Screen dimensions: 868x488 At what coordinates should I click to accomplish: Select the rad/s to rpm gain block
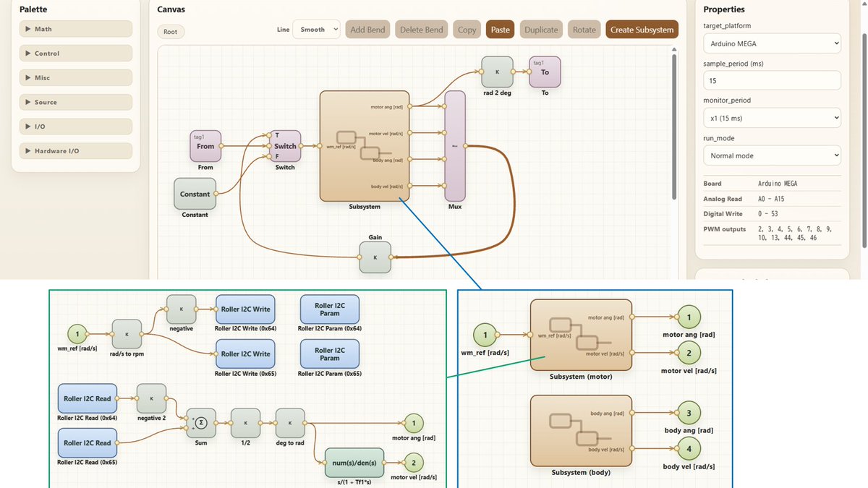127,335
